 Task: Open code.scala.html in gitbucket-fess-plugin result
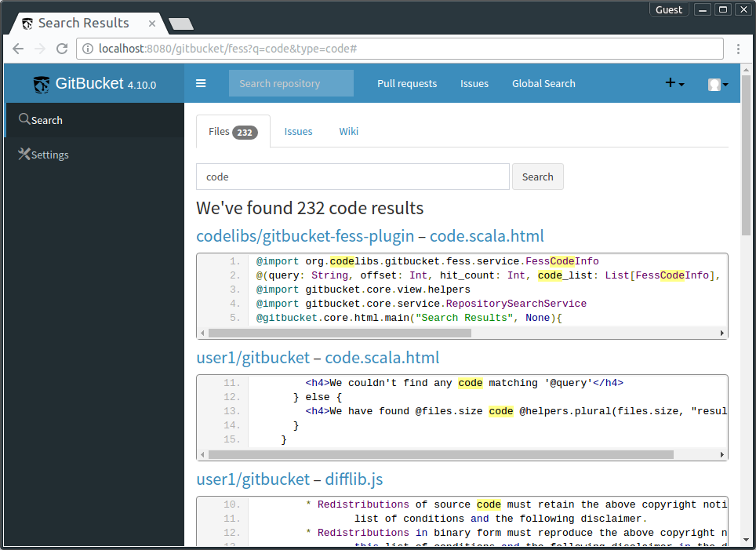(x=486, y=236)
